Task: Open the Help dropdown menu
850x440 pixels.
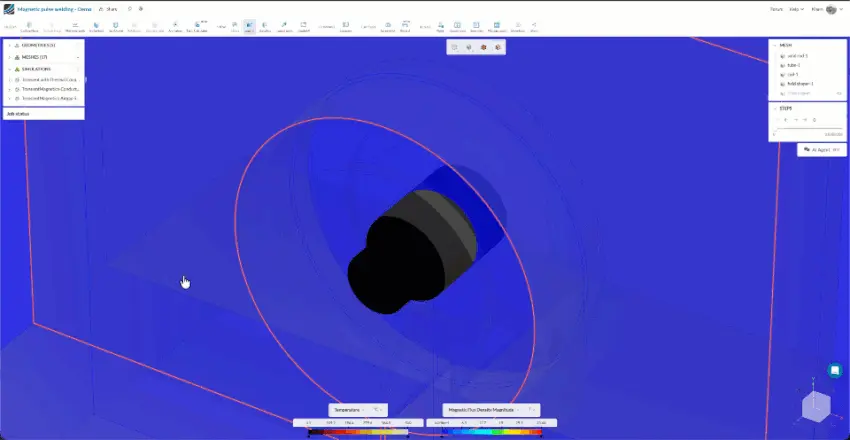Action: click(796, 9)
